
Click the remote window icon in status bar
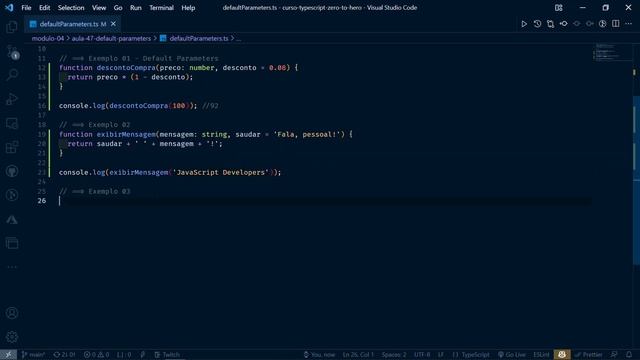click(x=8, y=355)
